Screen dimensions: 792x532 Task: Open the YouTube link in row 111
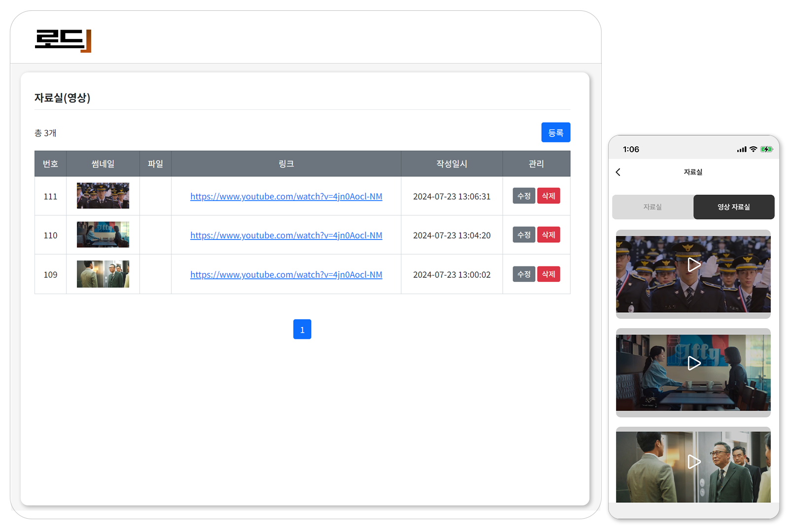click(286, 197)
